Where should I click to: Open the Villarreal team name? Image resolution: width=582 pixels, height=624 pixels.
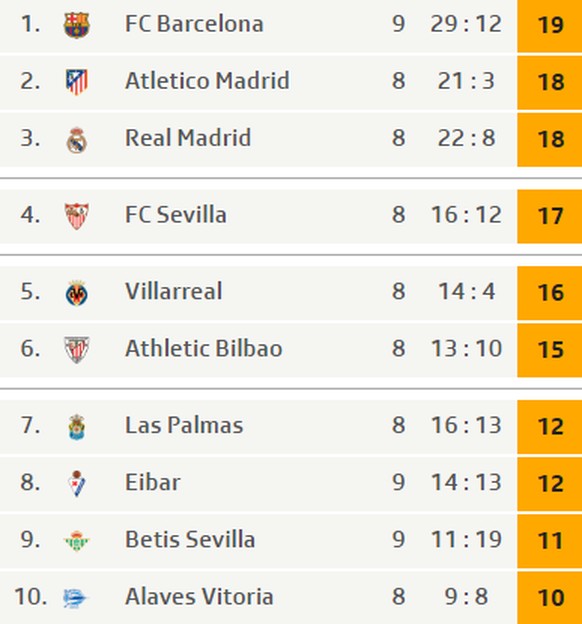(174, 291)
